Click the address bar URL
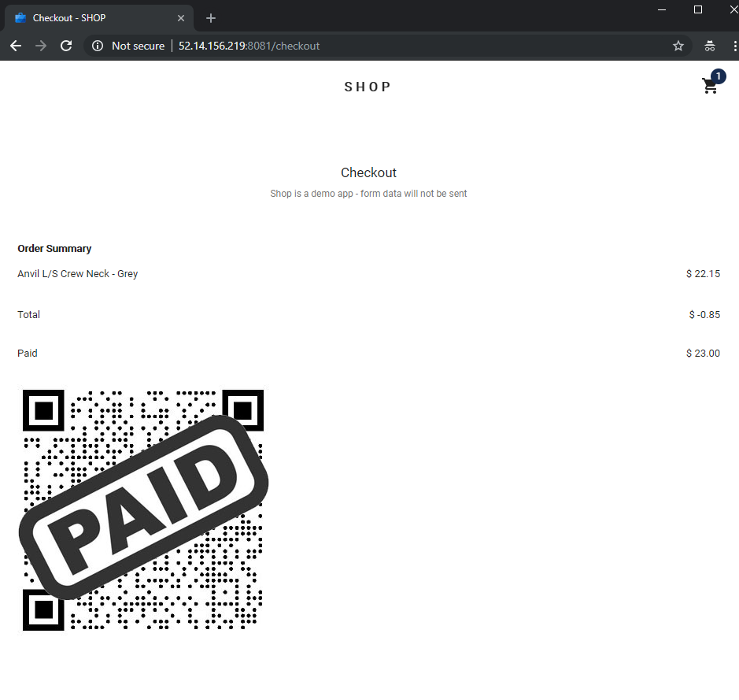 click(249, 46)
